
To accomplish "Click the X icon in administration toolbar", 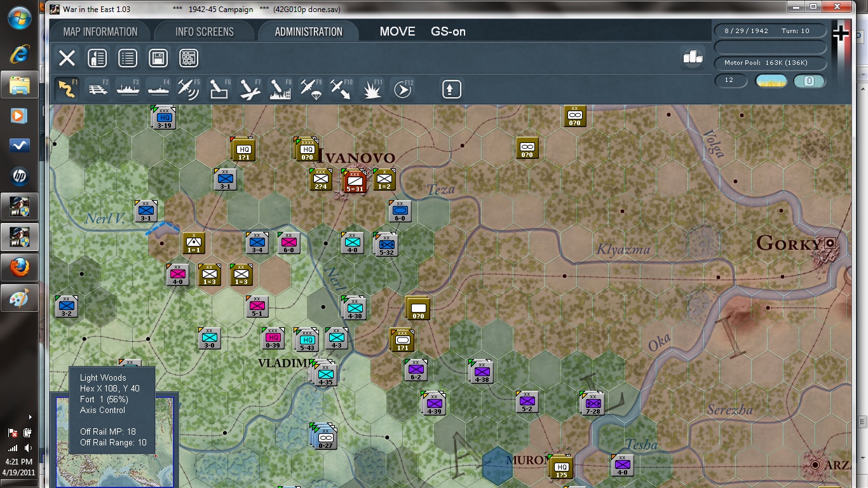I will 67,58.
